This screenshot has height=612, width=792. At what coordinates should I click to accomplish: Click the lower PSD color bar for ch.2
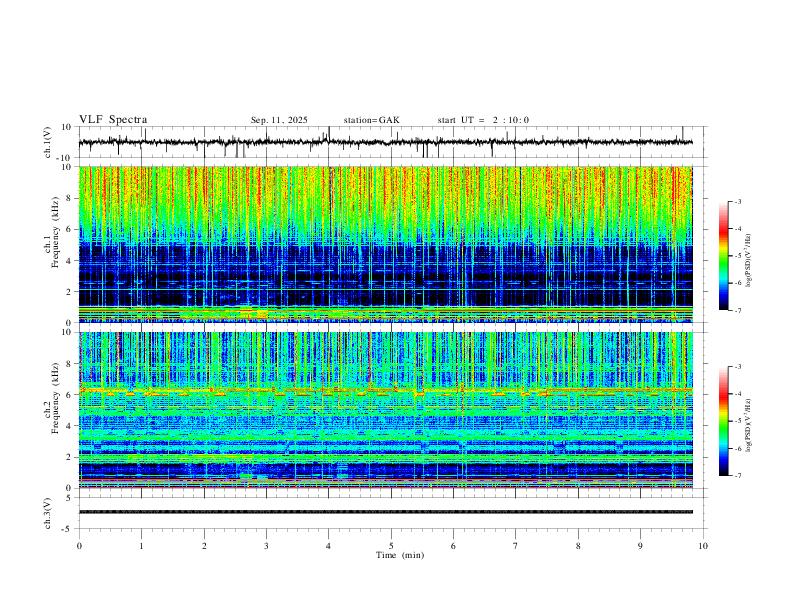pyautogui.click(x=723, y=421)
